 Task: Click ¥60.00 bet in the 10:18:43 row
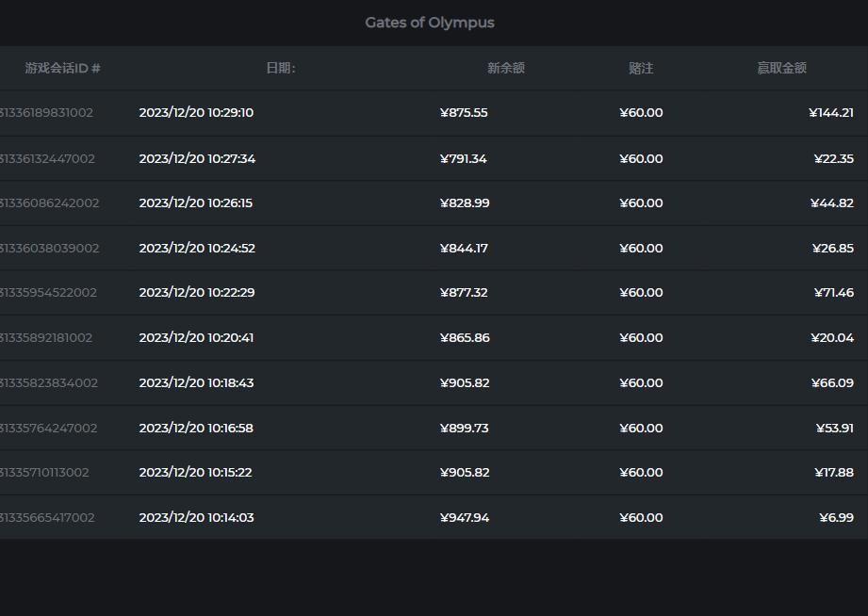[x=641, y=383]
